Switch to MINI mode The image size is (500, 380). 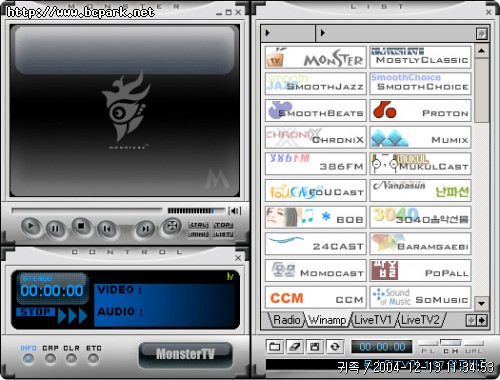pos(198,234)
